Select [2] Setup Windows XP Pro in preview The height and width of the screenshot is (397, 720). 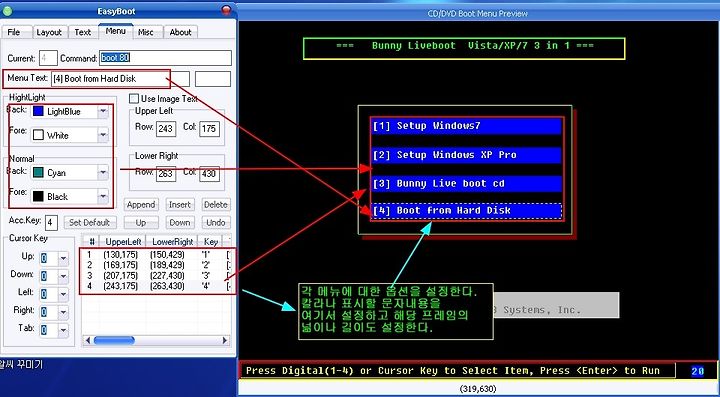(467, 155)
